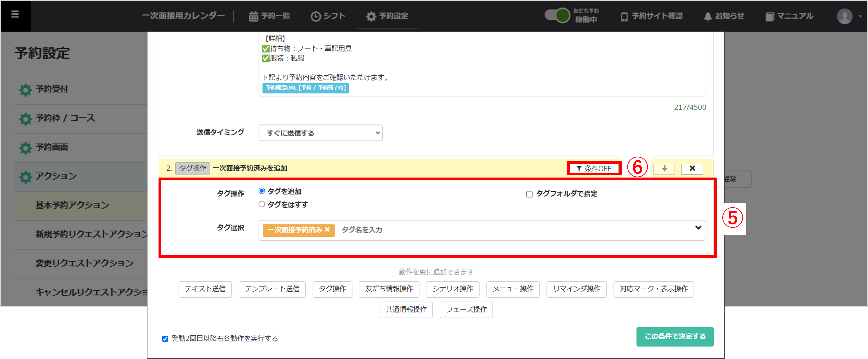The image size is (868, 359).
Task: Check the タグフォルダで指定 checkbox
Action: click(529, 194)
